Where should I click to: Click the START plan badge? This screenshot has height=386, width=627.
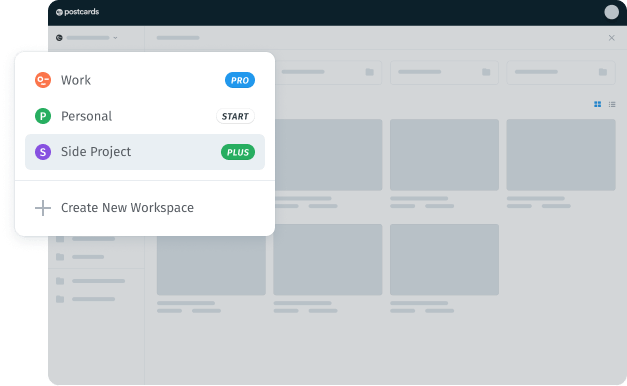(x=235, y=116)
